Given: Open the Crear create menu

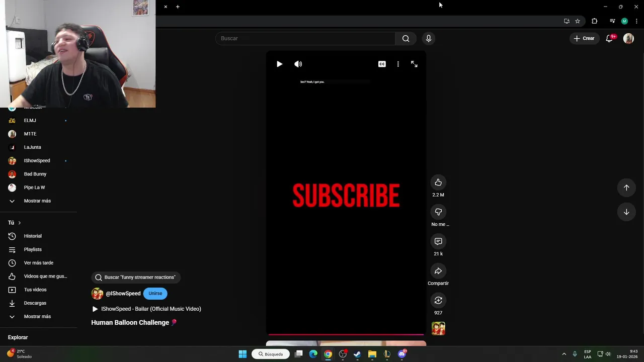Looking at the screenshot, I should click(584, 38).
